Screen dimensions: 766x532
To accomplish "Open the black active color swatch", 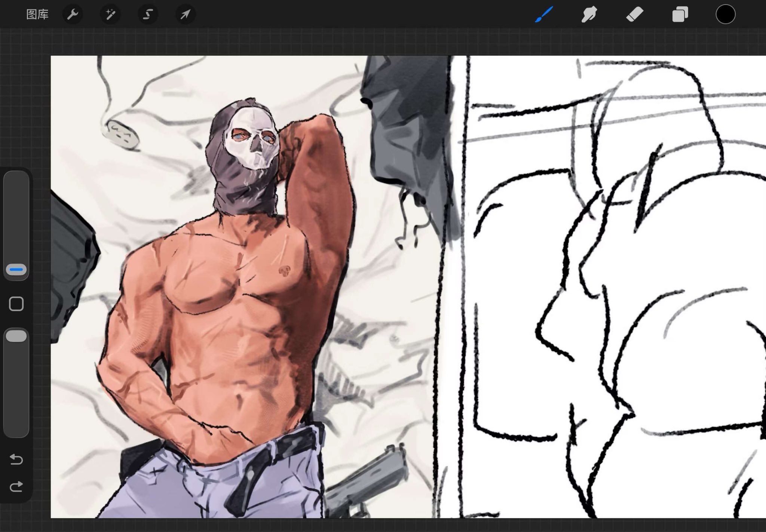I will click(725, 15).
